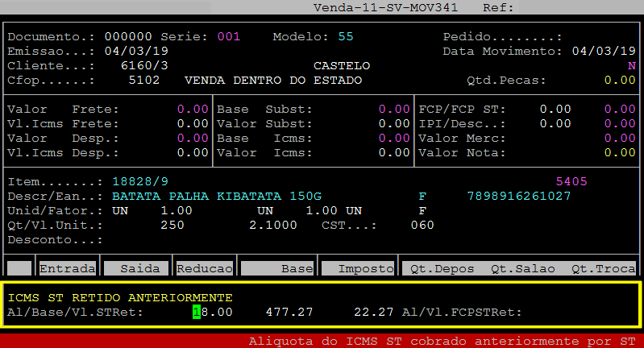Click the Modelo 55 field

coord(346,37)
